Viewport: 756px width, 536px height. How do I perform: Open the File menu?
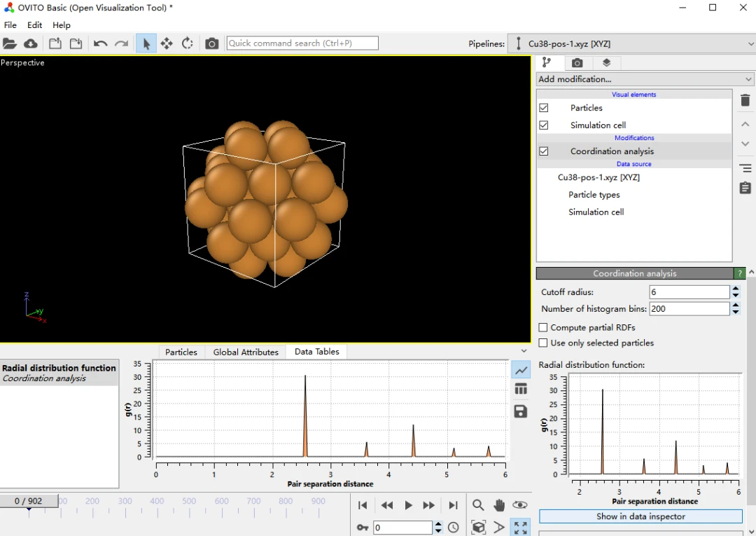tap(10, 25)
